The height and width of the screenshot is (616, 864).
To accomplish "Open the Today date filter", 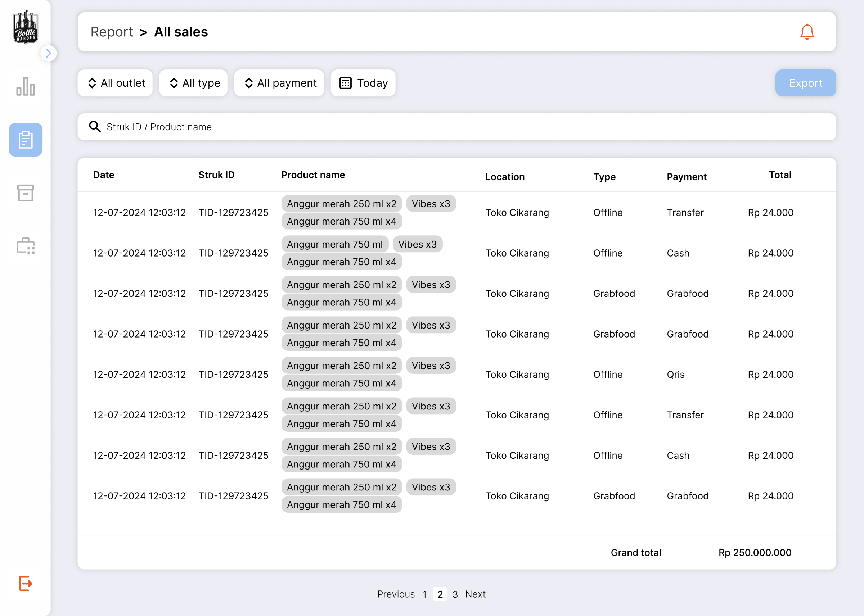I will click(363, 83).
